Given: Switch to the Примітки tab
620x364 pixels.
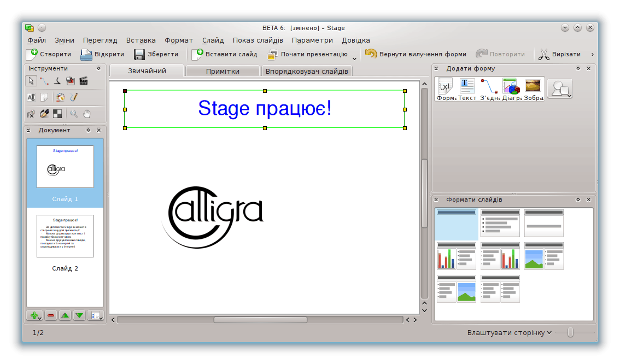Looking at the screenshot, I should (223, 71).
